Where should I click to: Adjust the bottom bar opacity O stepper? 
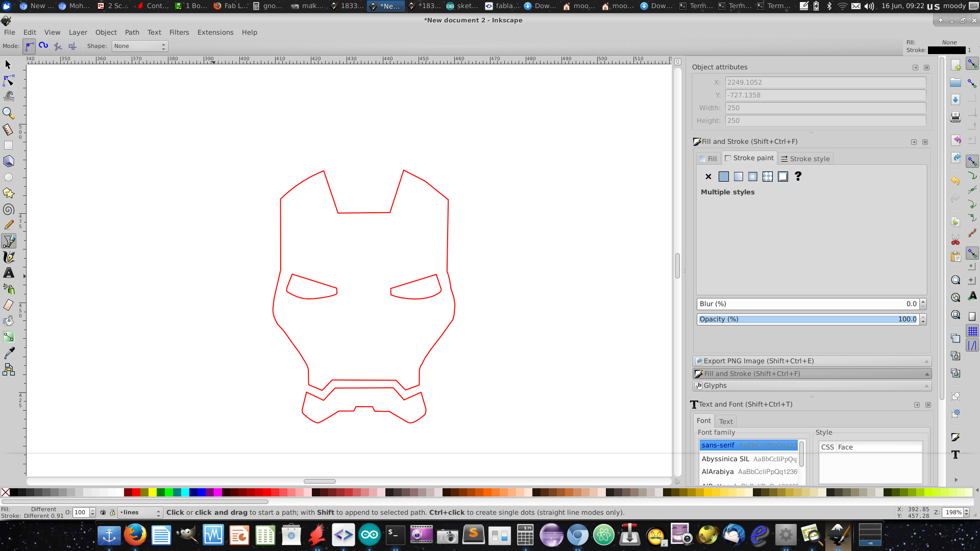click(x=92, y=513)
